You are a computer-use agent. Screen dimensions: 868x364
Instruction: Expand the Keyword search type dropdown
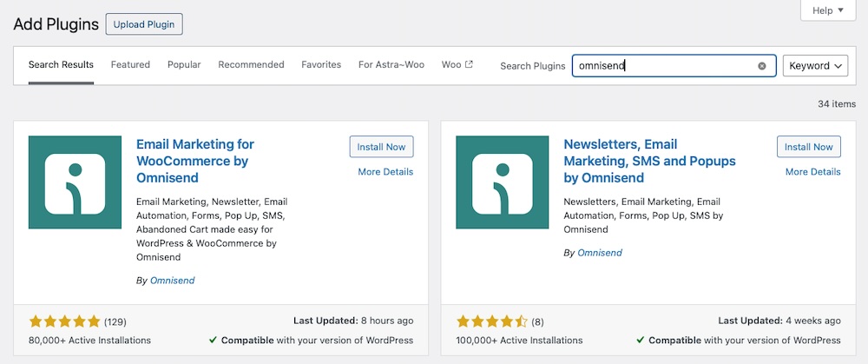(815, 65)
